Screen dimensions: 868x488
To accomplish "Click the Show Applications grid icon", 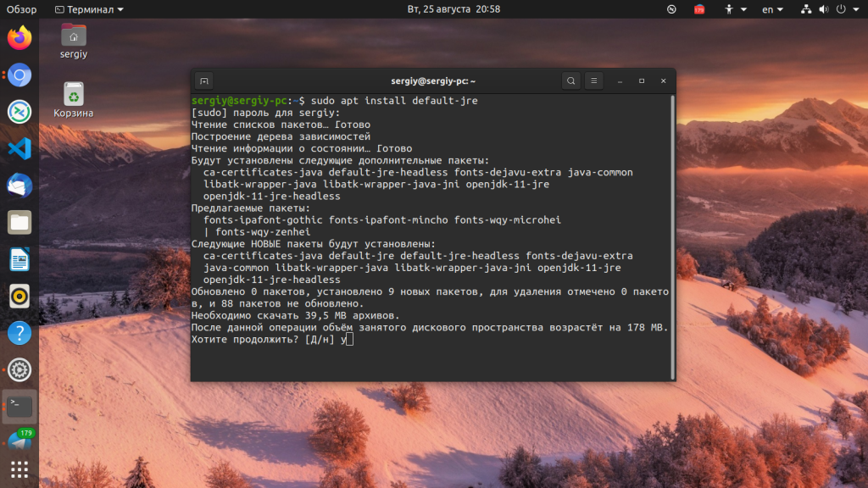I will (x=19, y=469).
